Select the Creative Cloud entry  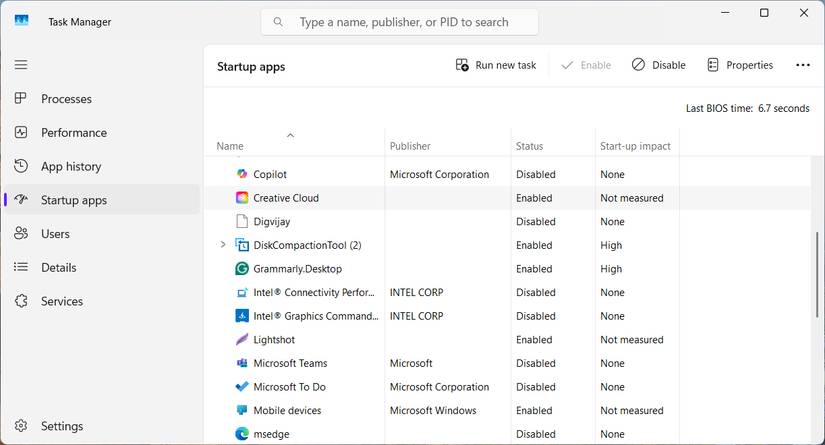point(286,198)
